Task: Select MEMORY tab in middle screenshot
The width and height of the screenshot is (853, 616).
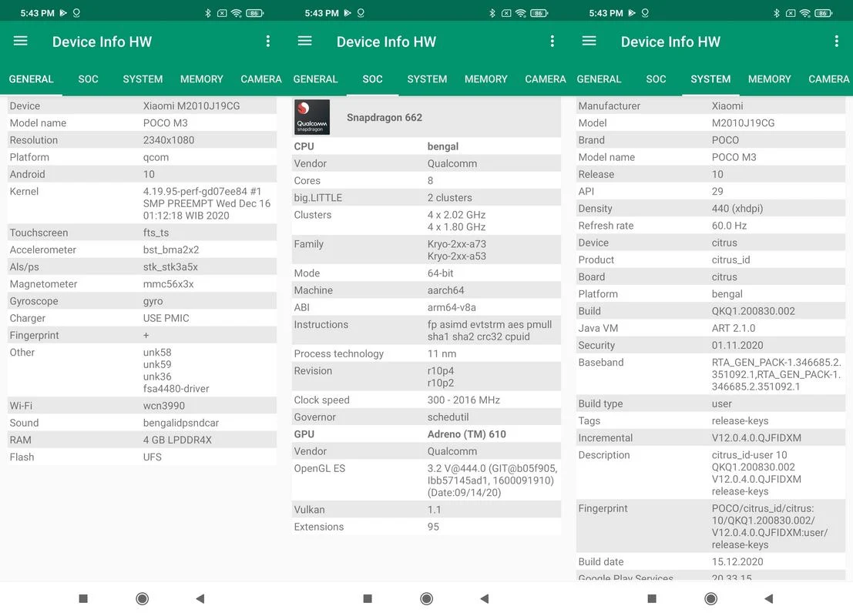Action: (x=485, y=79)
